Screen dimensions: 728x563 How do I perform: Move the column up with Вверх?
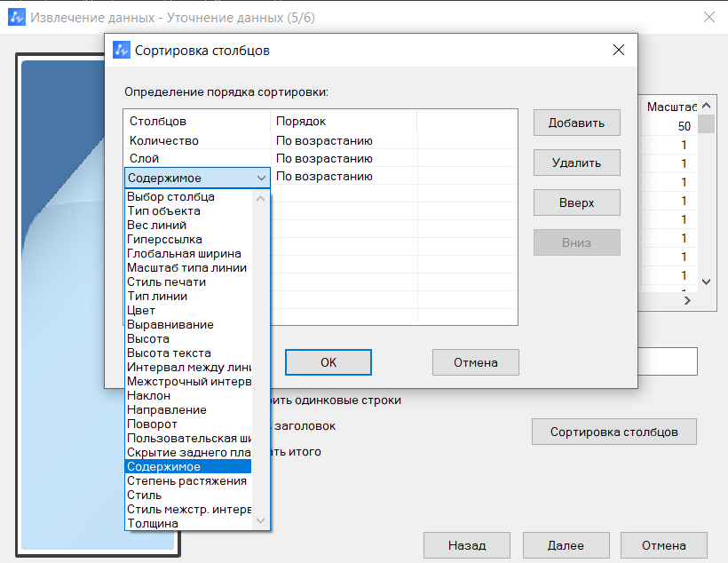(x=576, y=202)
